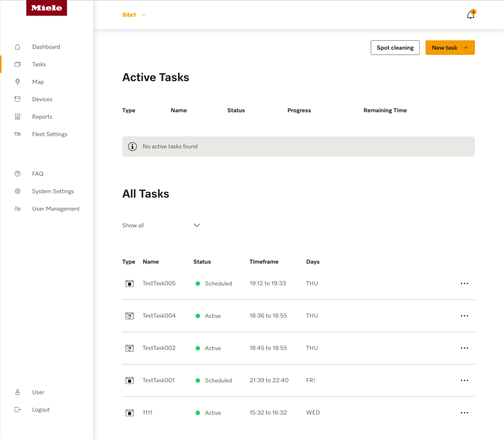This screenshot has height=440, width=504.
Task: Click the Spot cleaning button
Action: 395,48
